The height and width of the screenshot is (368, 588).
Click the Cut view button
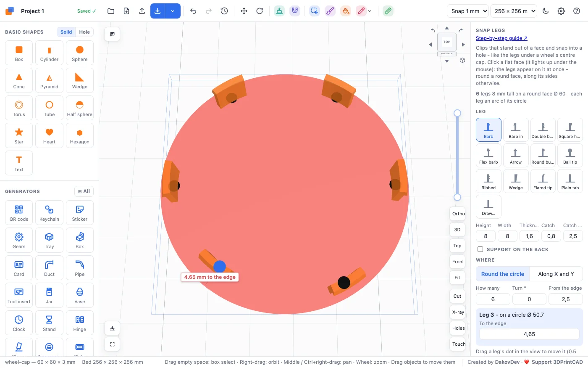click(x=457, y=296)
